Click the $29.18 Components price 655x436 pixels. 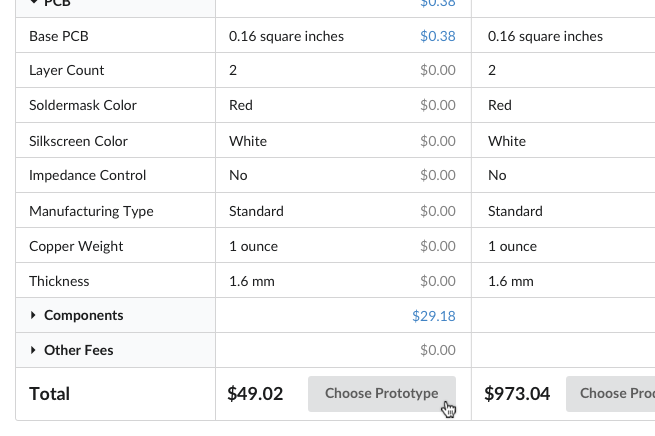point(434,316)
